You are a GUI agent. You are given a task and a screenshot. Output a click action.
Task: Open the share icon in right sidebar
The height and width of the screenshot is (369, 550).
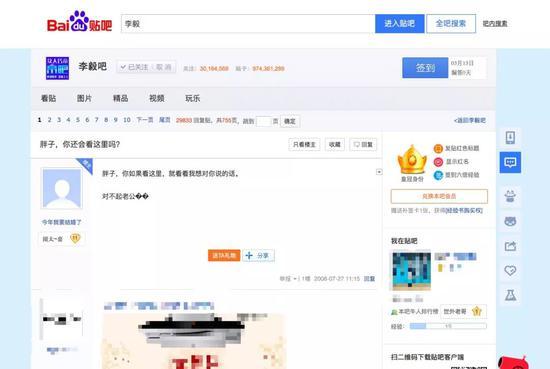coord(510,246)
